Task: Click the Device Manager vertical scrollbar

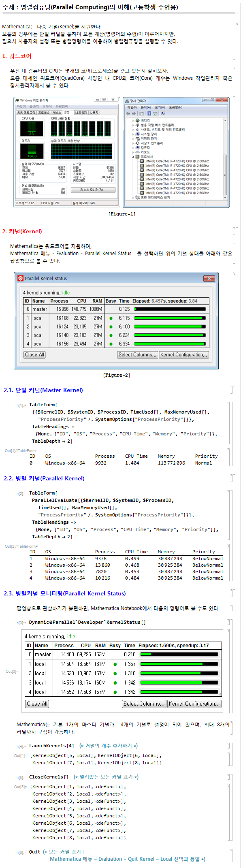Action: coord(225,158)
